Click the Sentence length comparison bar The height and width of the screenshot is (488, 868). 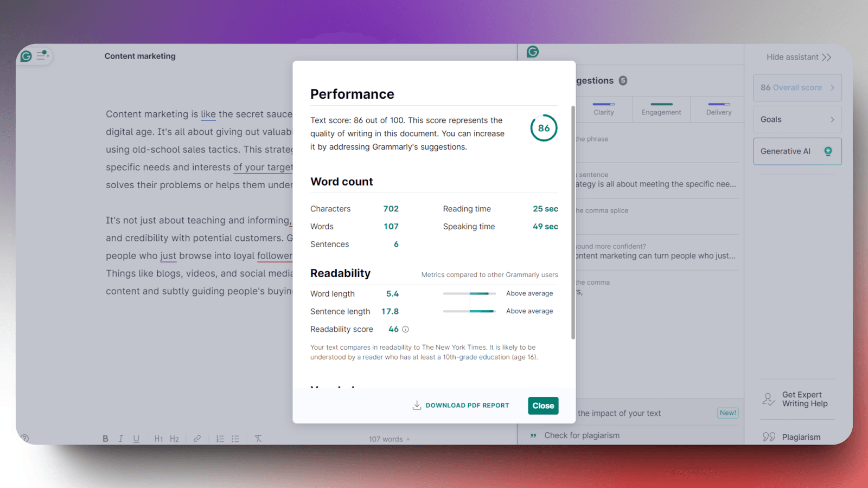469,311
